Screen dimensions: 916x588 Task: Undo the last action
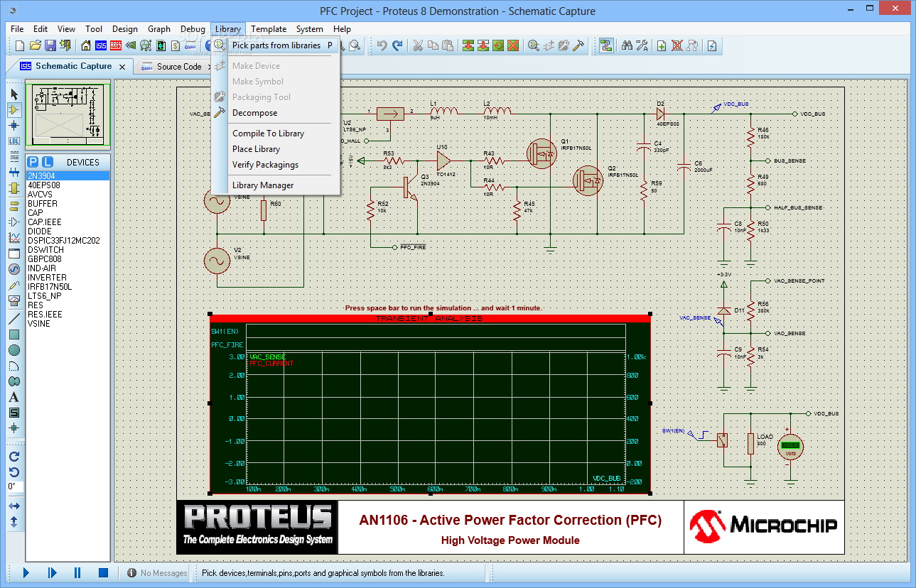[x=382, y=45]
